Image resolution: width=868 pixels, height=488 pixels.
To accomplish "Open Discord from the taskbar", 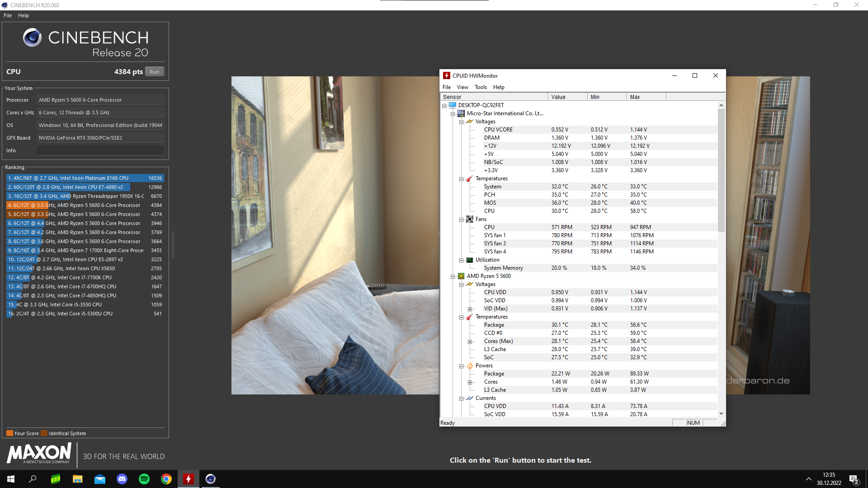I will tap(122, 479).
